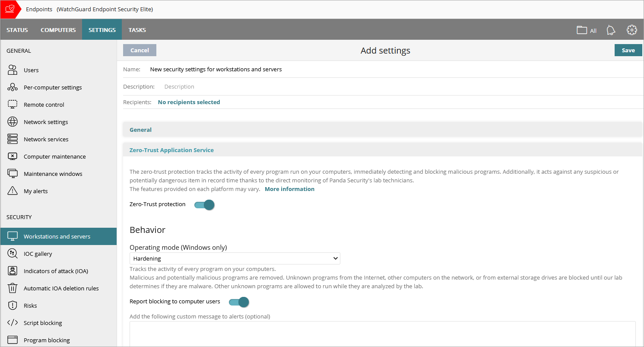Collapse the Zero-Trust Application Service section
Image resolution: width=644 pixels, height=347 pixels.
(x=171, y=150)
